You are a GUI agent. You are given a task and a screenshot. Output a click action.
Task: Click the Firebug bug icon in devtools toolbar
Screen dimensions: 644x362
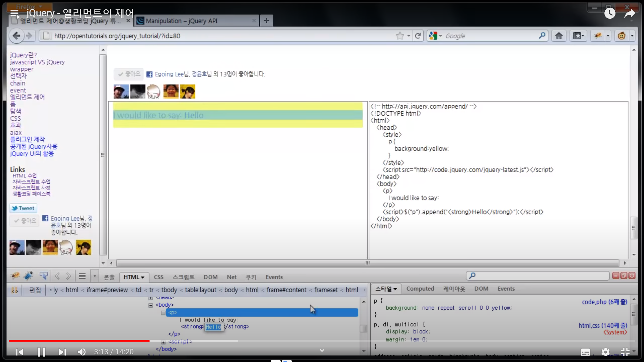tap(15, 276)
